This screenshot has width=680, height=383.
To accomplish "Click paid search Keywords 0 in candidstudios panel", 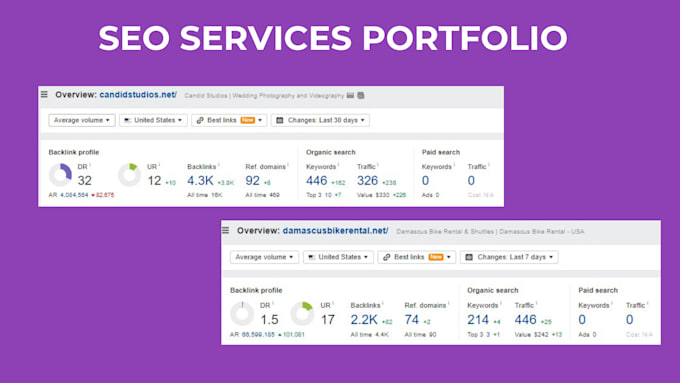I will pyautogui.click(x=425, y=180).
